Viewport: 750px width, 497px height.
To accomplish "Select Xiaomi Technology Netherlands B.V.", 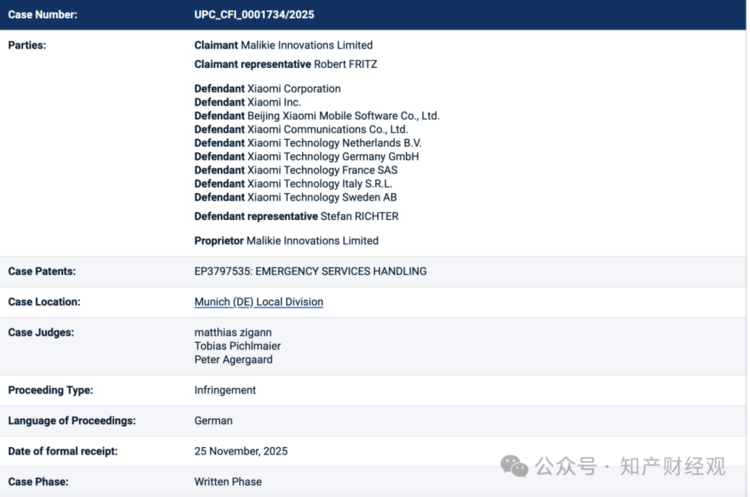I will 335,143.
